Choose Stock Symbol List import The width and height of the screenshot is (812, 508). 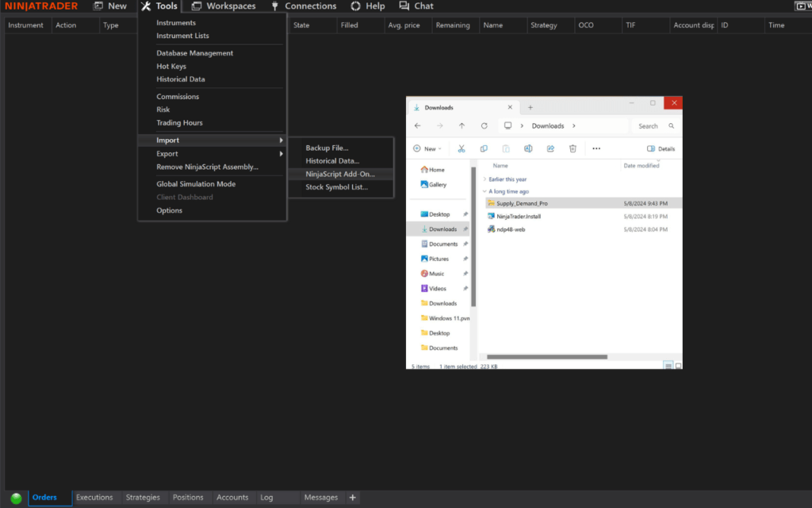336,187
